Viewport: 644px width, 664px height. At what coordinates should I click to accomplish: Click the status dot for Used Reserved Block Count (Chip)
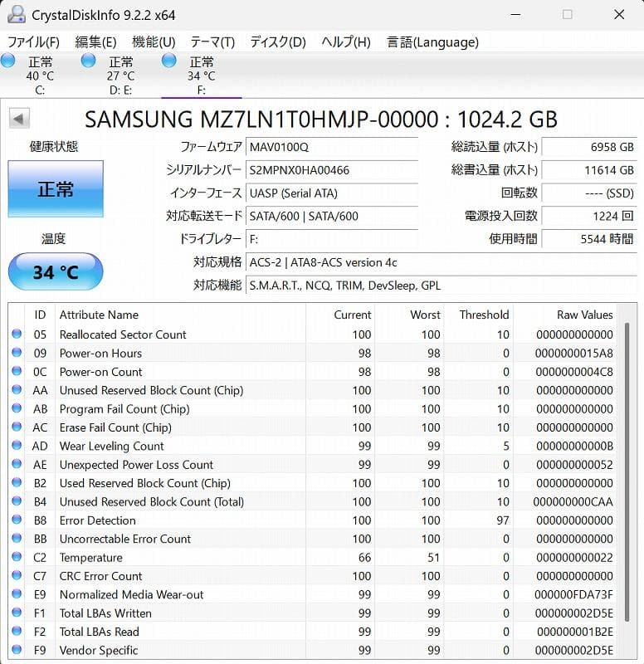(17, 482)
